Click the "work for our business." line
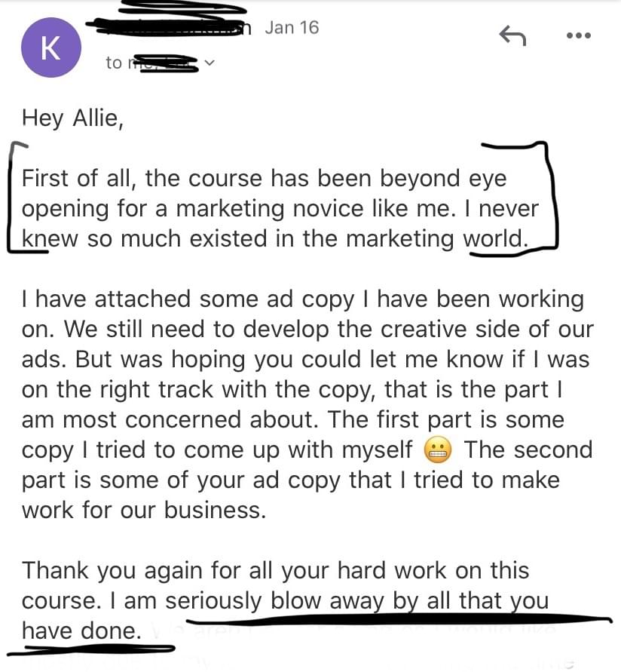Viewport: 621px width, 672px height. 144,511
